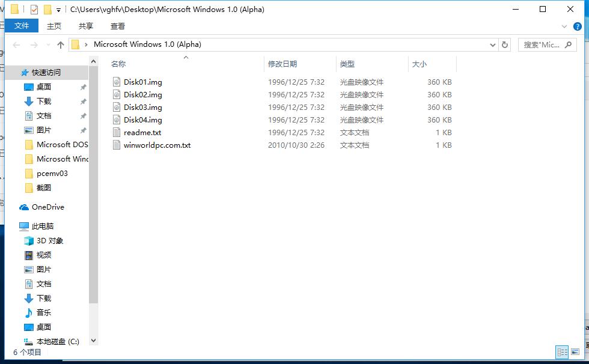This screenshot has height=364, width=589.
Task: Open 视频 under This PC
Action: point(44,255)
